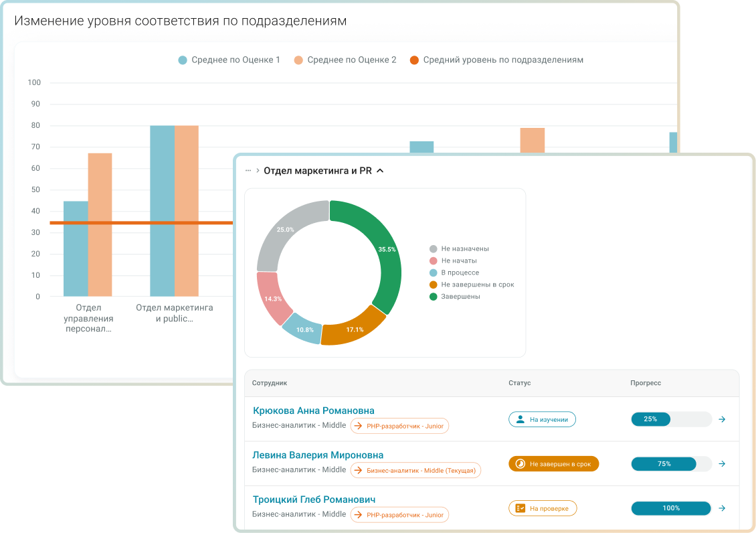Toggle Не назначены donut legend item
The height and width of the screenshot is (533, 756).
459,249
